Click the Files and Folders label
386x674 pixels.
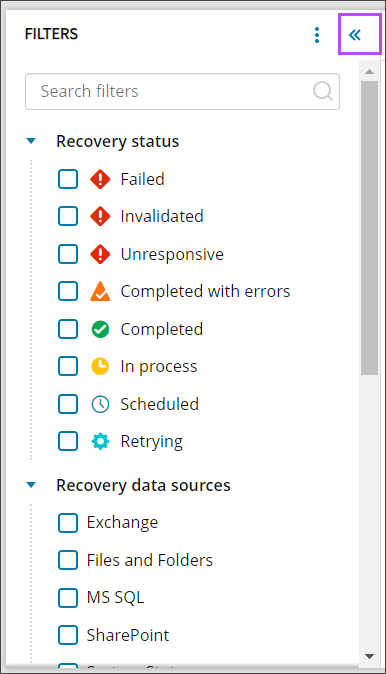(150, 560)
